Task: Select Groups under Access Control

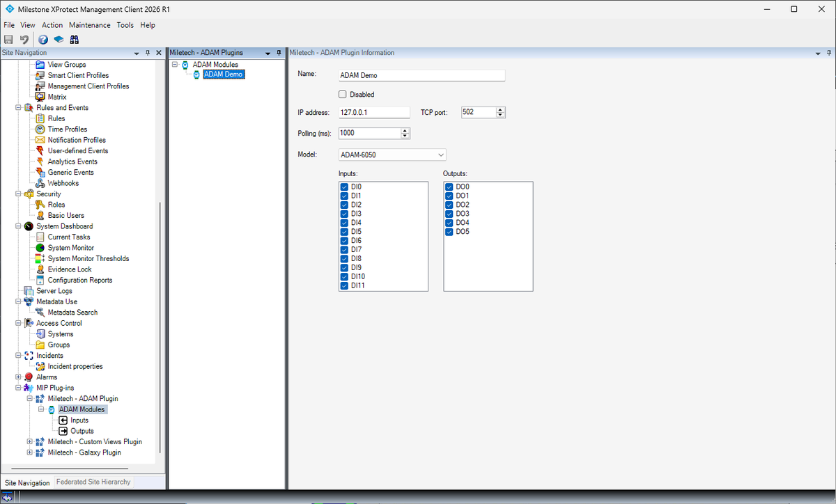Action: coord(59,345)
